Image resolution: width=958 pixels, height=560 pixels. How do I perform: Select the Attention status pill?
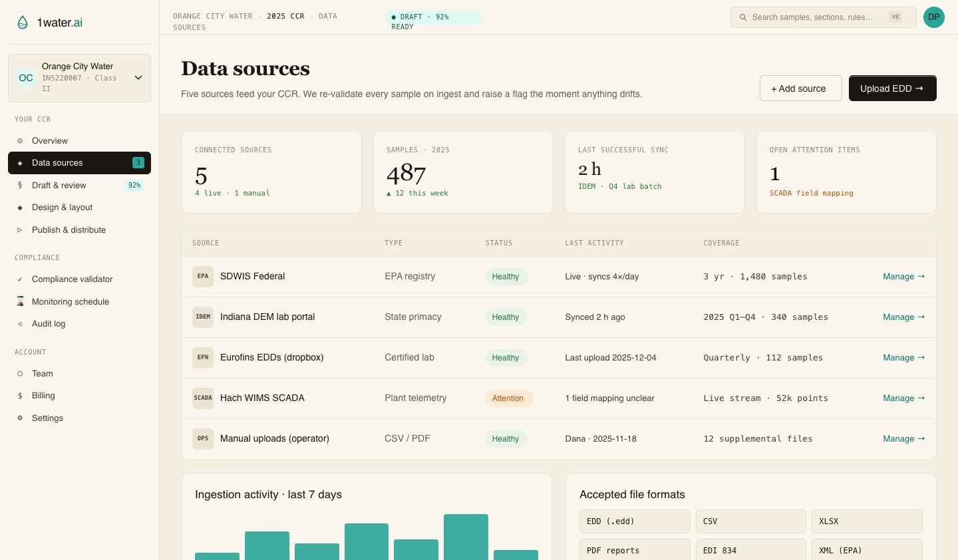(x=508, y=398)
